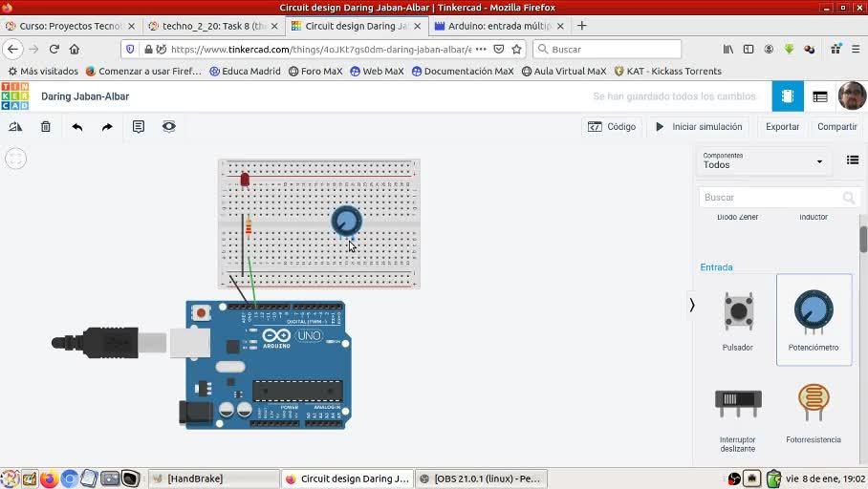The image size is (868, 489).
Task: Toggle the Firefox sidebar
Action: (749, 50)
